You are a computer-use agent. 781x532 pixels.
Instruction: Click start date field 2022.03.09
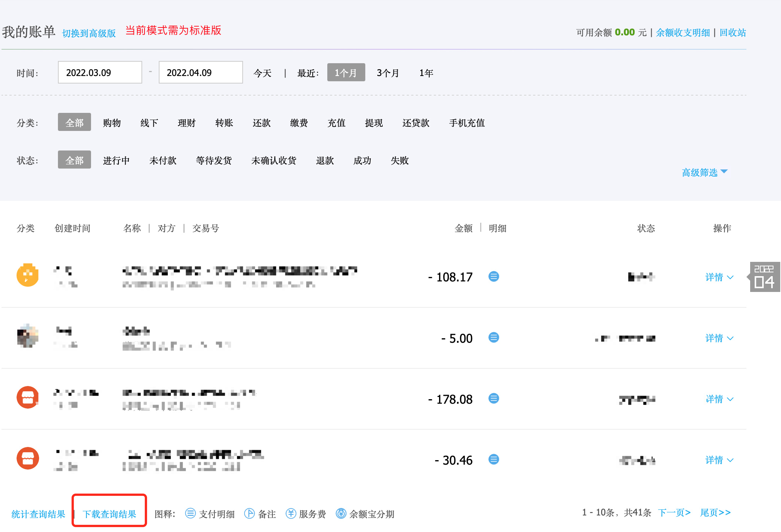pos(100,73)
